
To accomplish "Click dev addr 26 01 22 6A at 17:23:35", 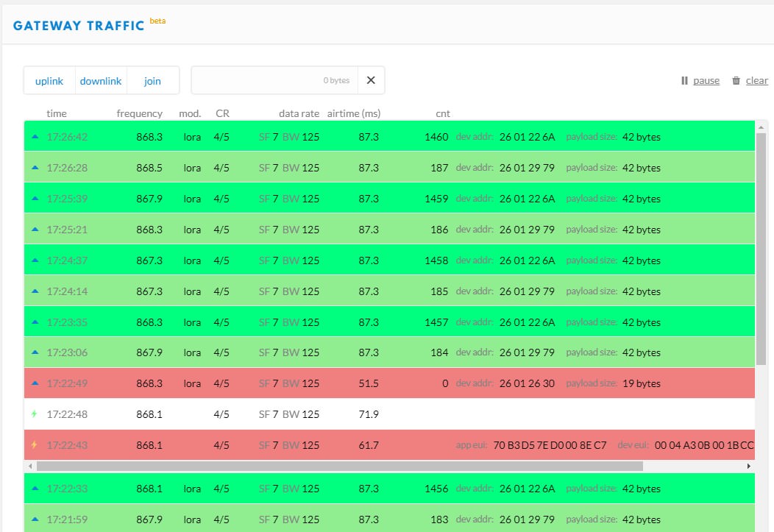I will pyautogui.click(x=528, y=322).
